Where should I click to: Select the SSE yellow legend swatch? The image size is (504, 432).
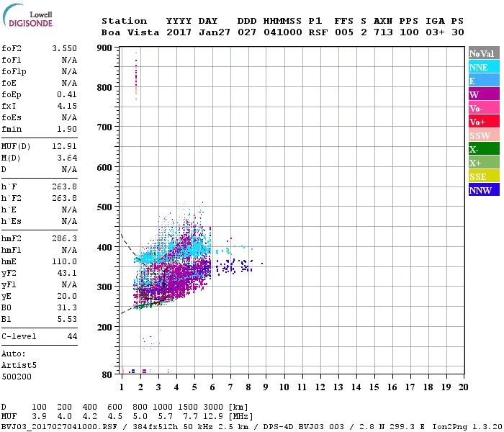point(484,176)
